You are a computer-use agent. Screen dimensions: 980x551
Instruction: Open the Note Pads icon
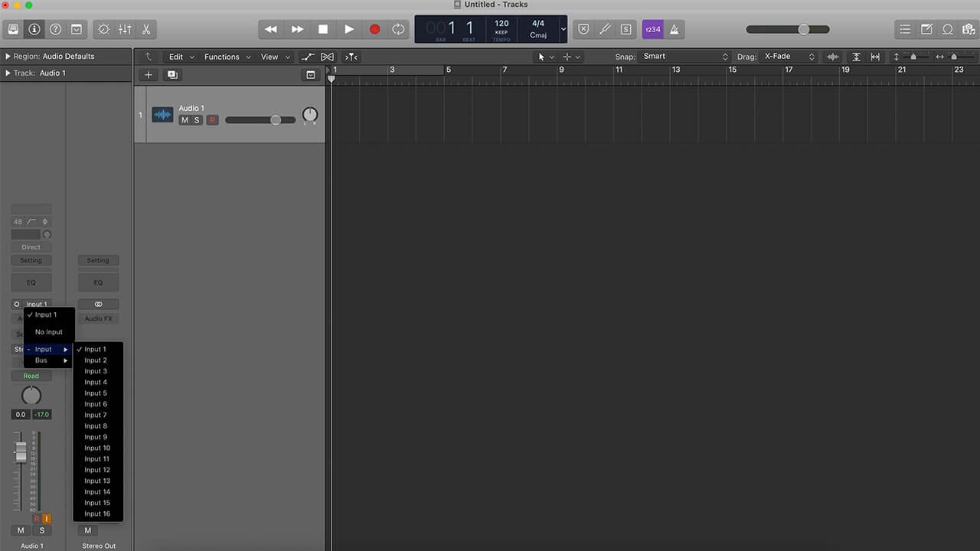tap(926, 29)
